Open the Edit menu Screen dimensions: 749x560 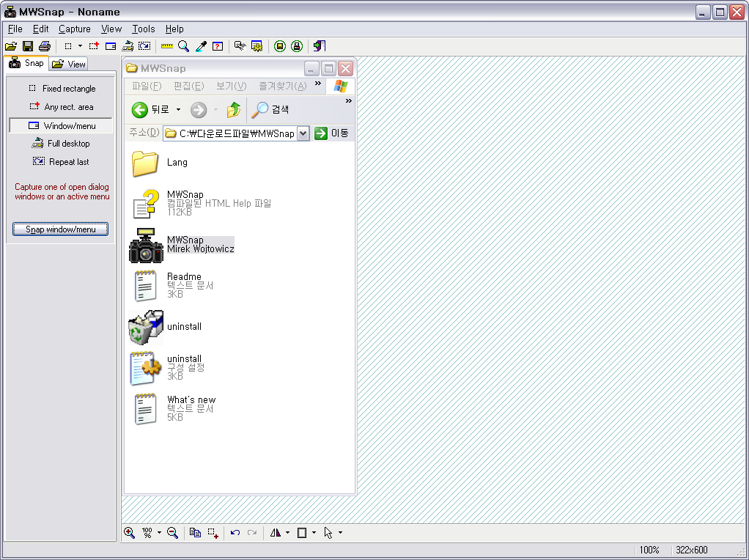[x=40, y=29]
